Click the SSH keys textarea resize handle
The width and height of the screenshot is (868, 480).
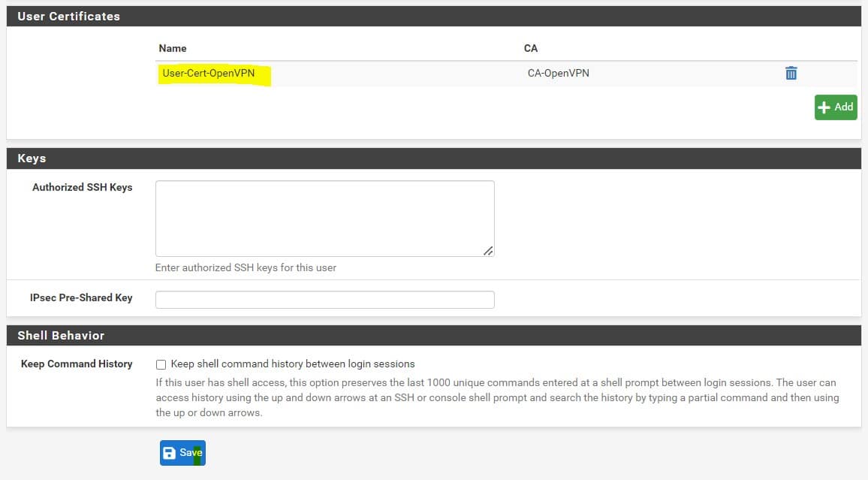488,251
